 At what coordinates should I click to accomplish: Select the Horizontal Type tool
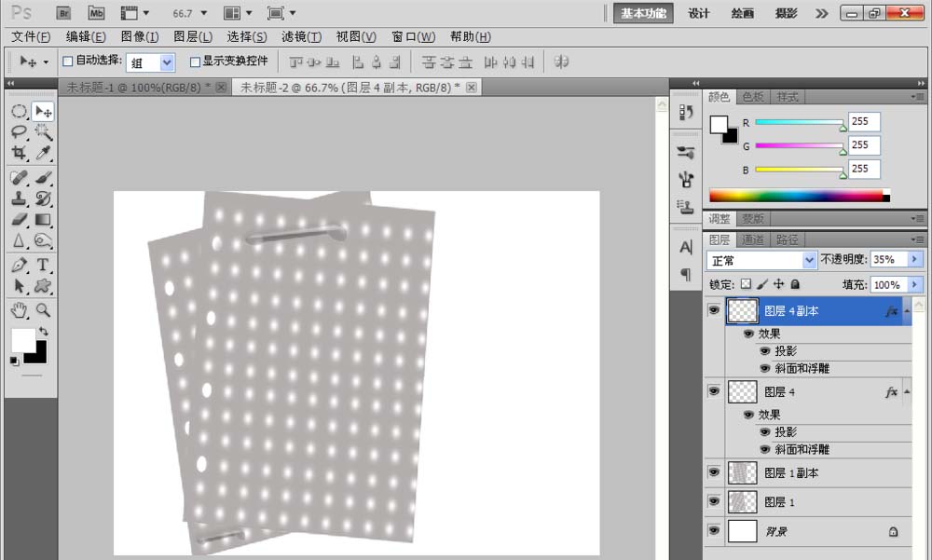click(x=43, y=266)
